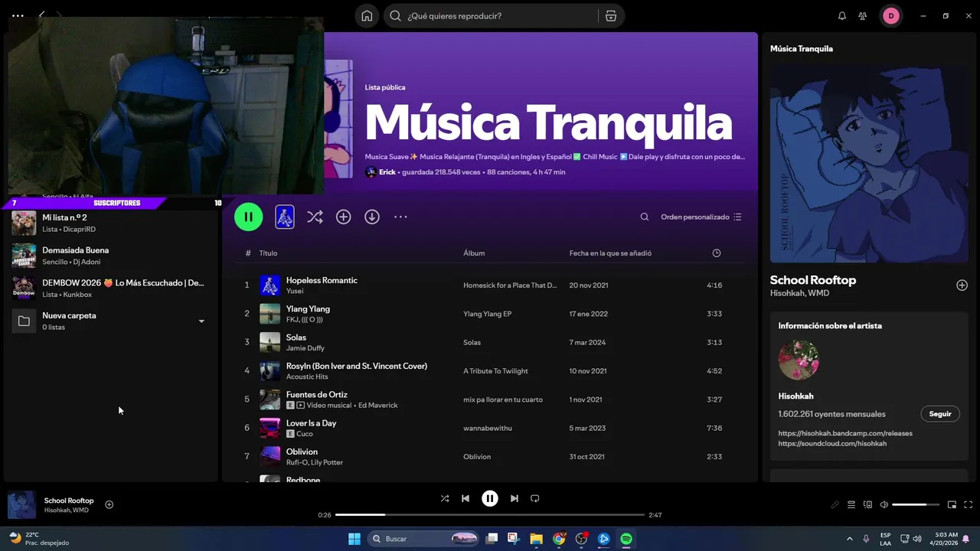Open album link "A Tribute To Twilight"
980x551 pixels.
pos(495,371)
